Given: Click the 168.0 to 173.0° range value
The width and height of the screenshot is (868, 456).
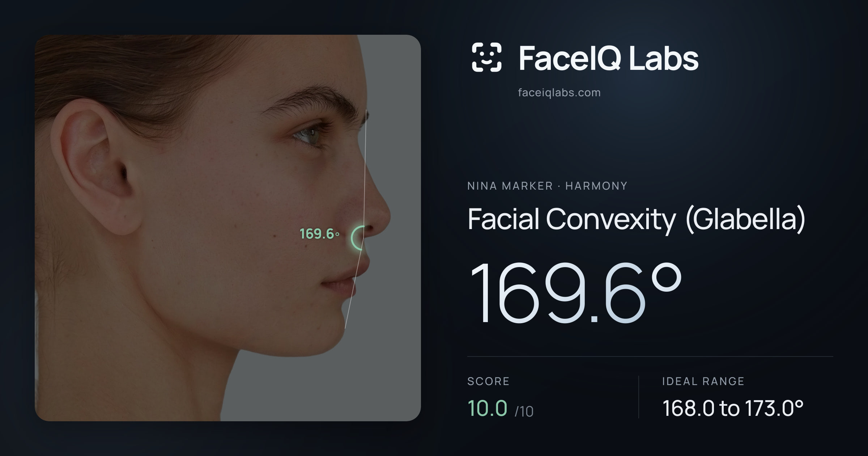Looking at the screenshot, I should coord(733,408).
